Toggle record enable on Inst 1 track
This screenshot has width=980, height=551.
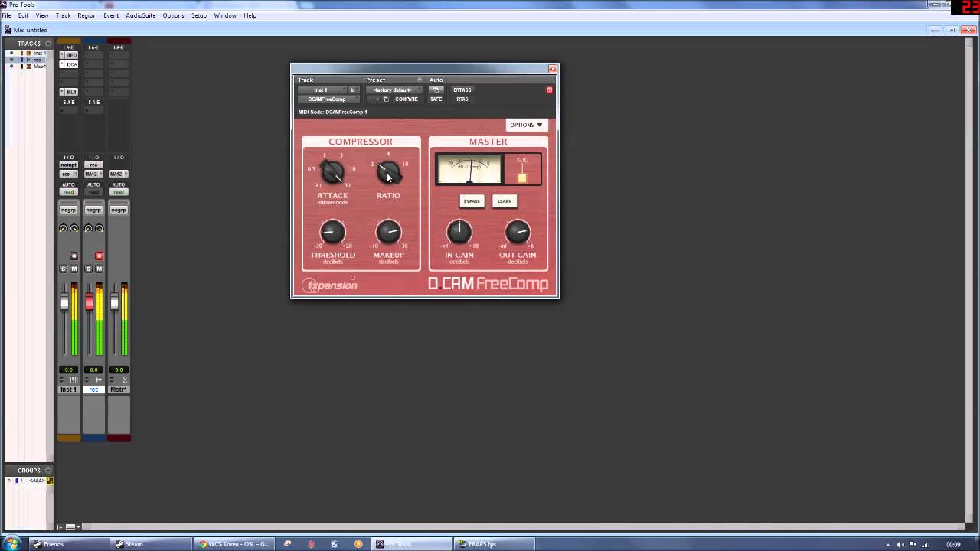[x=73, y=256]
